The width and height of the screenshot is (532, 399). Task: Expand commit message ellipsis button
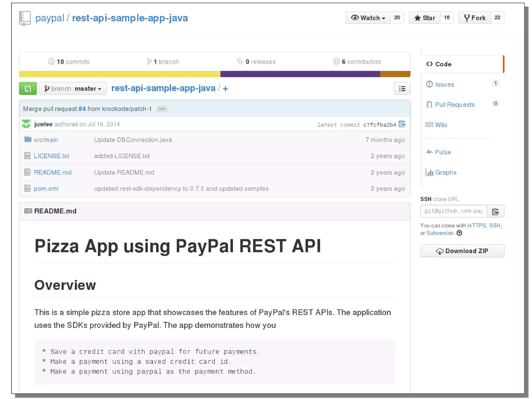[162, 109]
